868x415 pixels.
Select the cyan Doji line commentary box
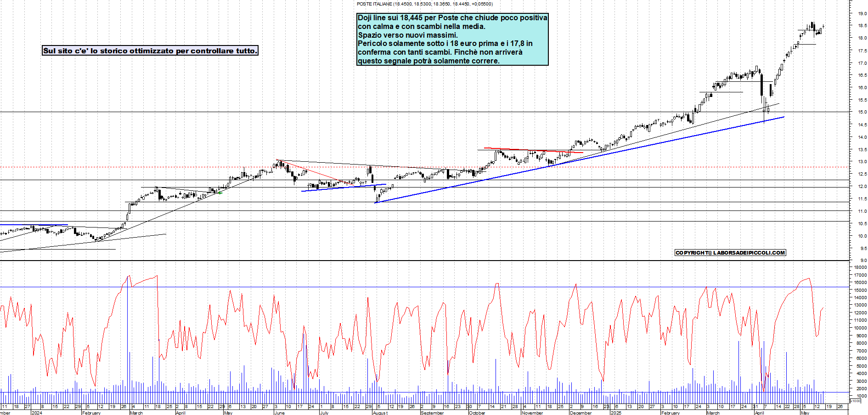pyautogui.click(x=452, y=39)
